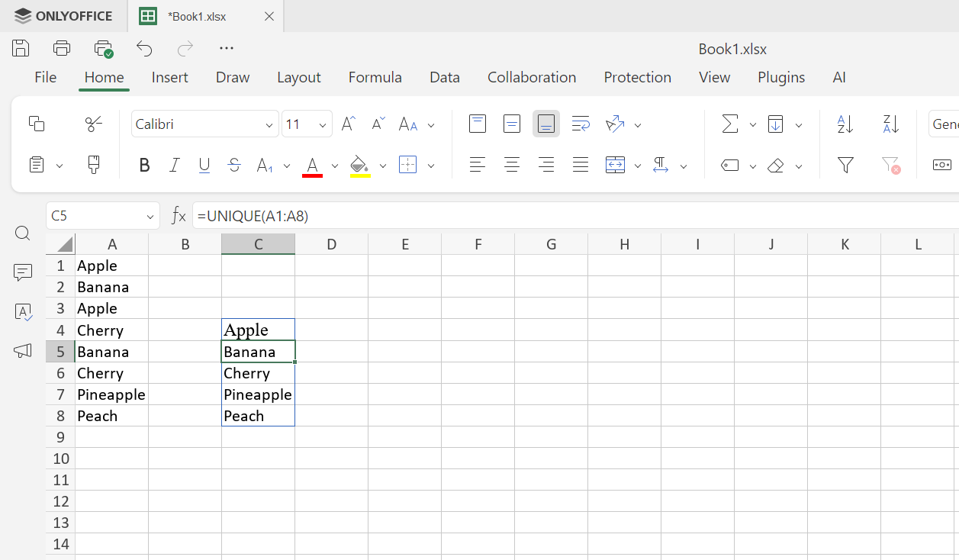Image resolution: width=959 pixels, height=560 pixels.
Task: Open the Formula ribbon tab
Action: 375,77
